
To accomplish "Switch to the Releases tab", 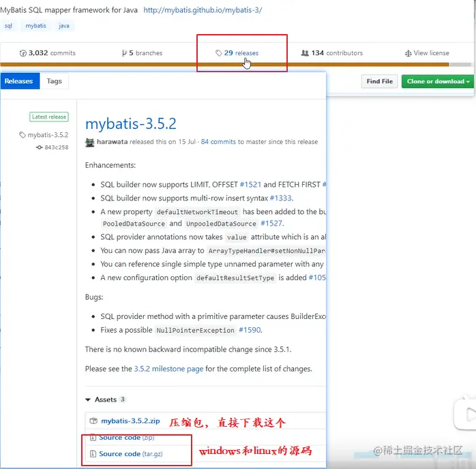I will pos(19,81).
